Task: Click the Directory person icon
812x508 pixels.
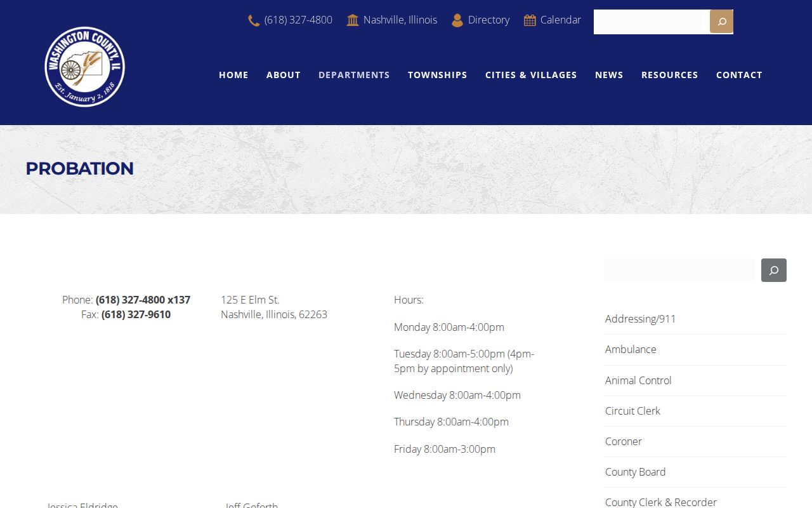Action: (457, 20)
